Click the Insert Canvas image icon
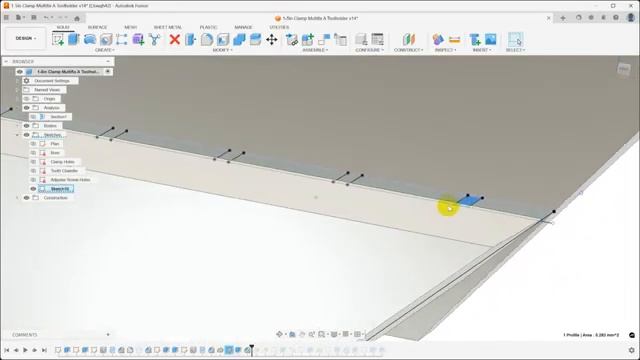 coord(491,40)
